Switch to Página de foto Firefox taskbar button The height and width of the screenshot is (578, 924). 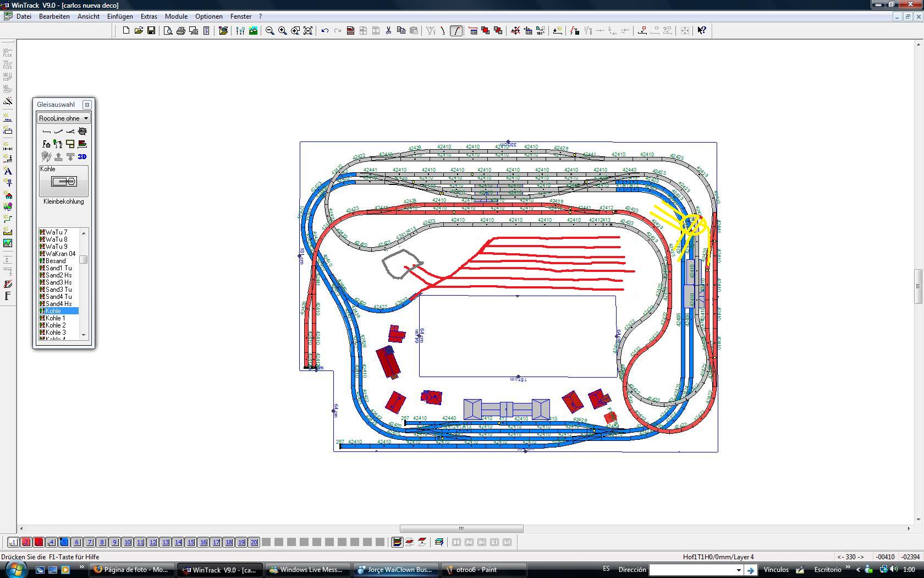coord(131,570)
